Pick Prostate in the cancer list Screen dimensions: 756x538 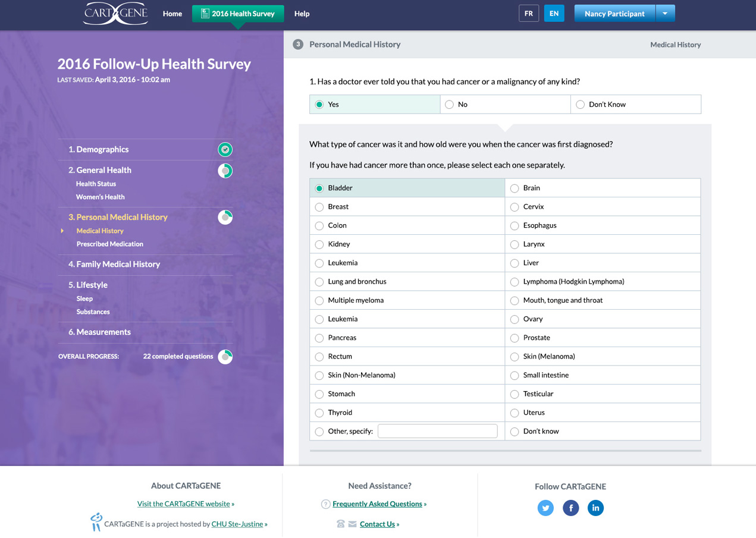point(515,338)
